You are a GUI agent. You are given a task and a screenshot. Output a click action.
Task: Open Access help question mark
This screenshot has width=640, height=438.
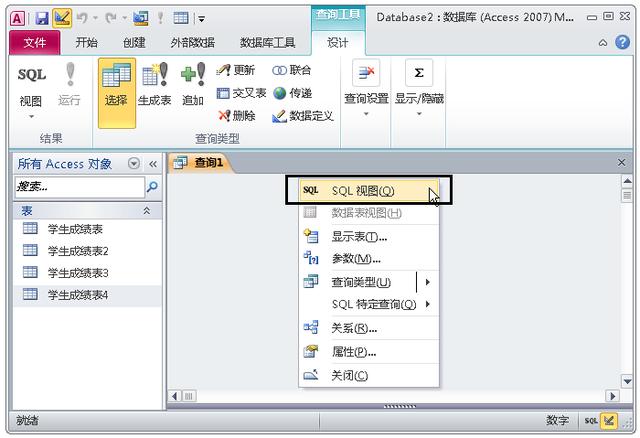(622, 42)
